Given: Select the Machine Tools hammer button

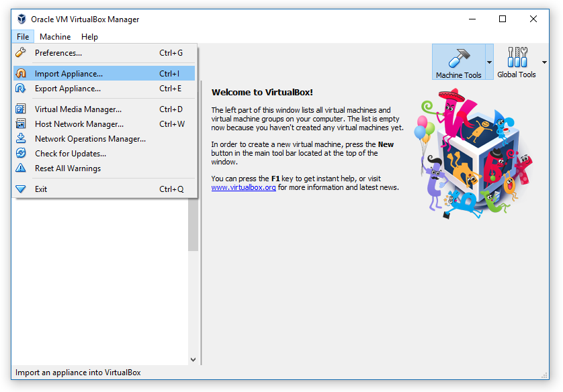Looking at the screenshot, I should pyautogui.click(x=458, y=62).
